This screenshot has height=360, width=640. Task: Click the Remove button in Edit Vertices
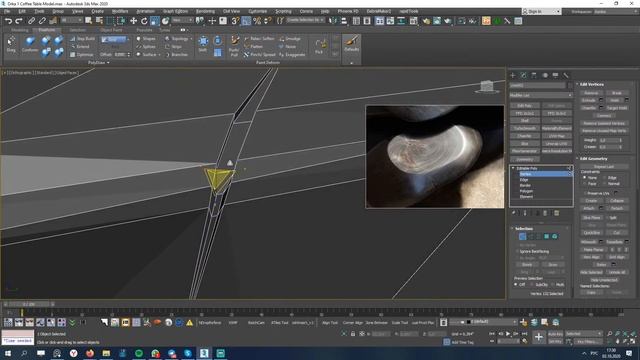click(591, 93)
